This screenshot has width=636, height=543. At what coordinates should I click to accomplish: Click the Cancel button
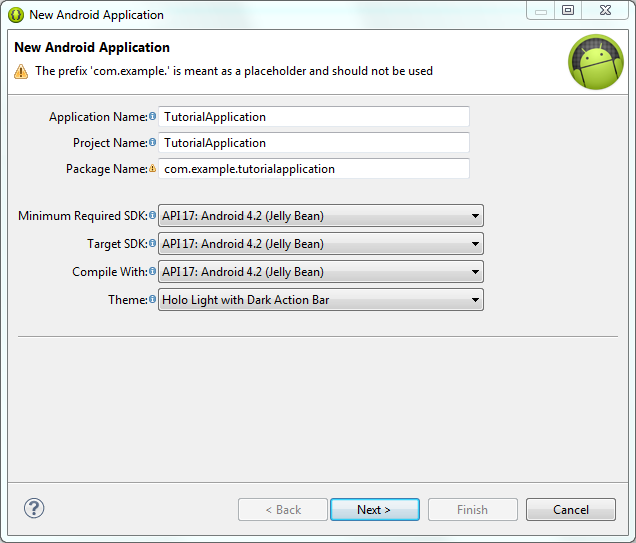[571, 509]
